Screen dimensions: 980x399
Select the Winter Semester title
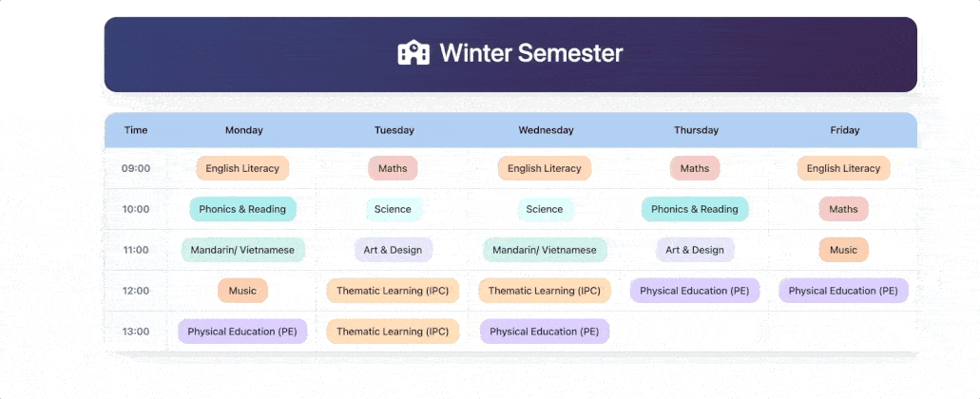(x=531, y=53)
